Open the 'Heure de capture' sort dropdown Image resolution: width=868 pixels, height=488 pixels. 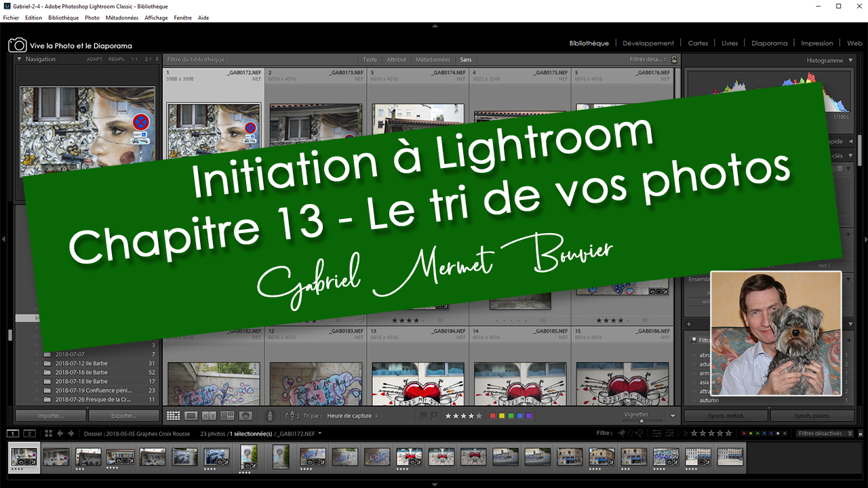pyautogui.click(x=353, y=415)
